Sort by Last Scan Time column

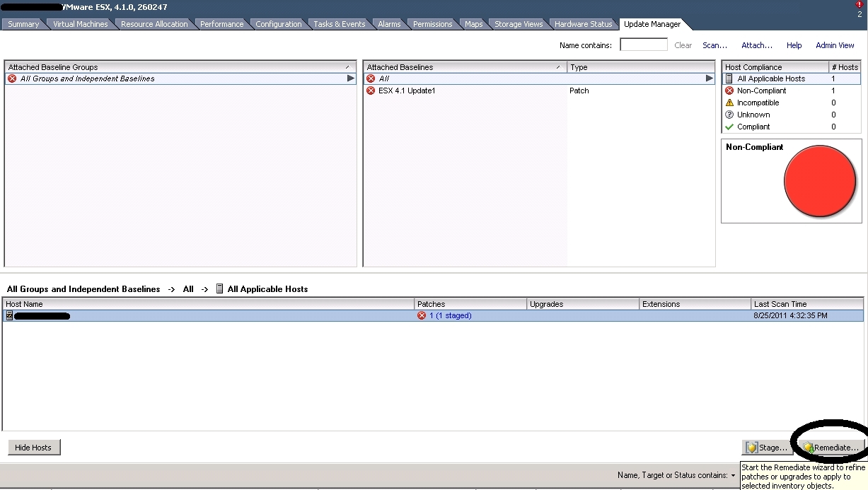807,304
